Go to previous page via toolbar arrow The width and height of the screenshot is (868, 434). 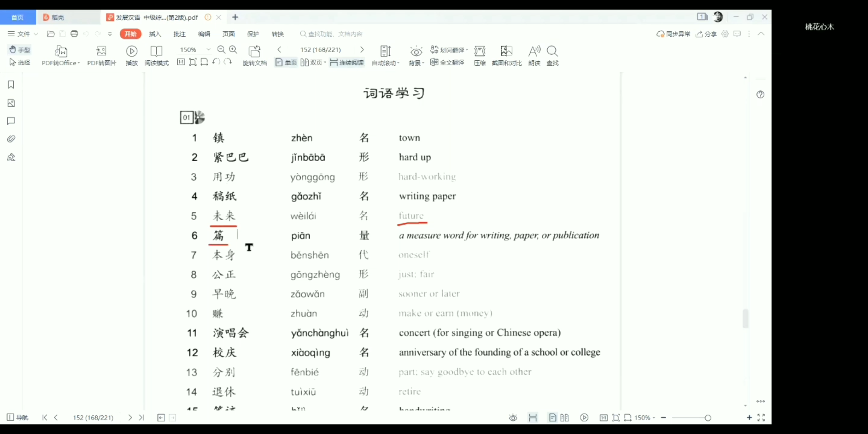pyautogui.click(x=279, y=49)
